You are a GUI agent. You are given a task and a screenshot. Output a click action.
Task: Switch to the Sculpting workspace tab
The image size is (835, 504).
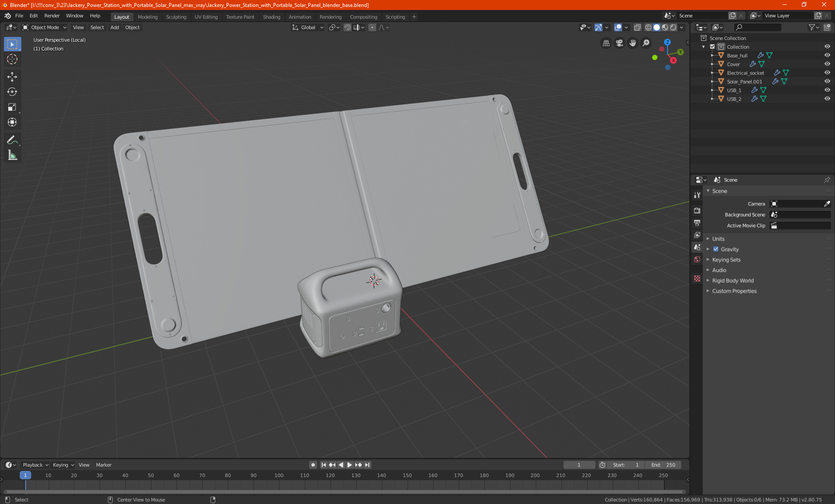(x=176, y=17)
